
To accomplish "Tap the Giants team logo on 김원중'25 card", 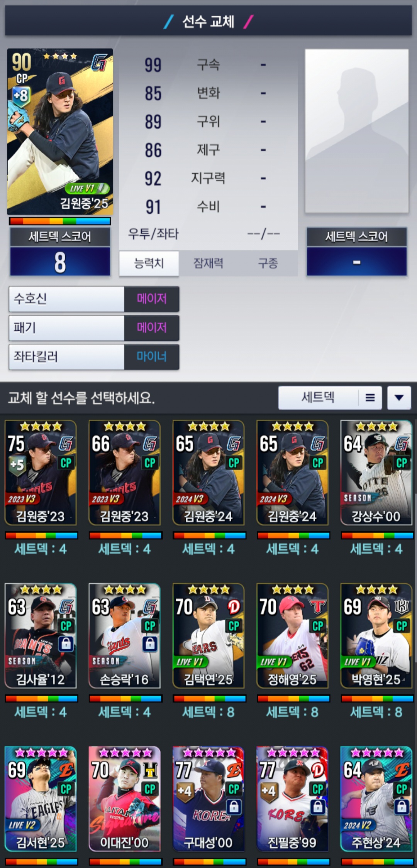I will [x=99, y=63].
